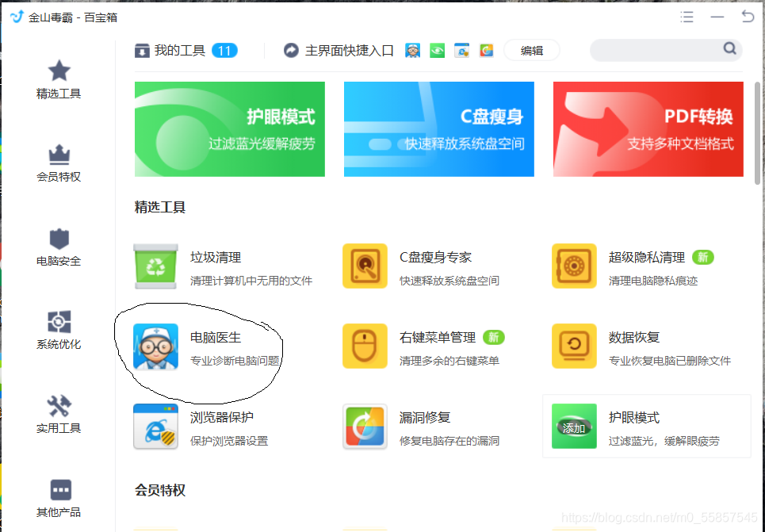Click 电脑医生 tool title text
Screen dimensions: 765x532
pos(216,337)
